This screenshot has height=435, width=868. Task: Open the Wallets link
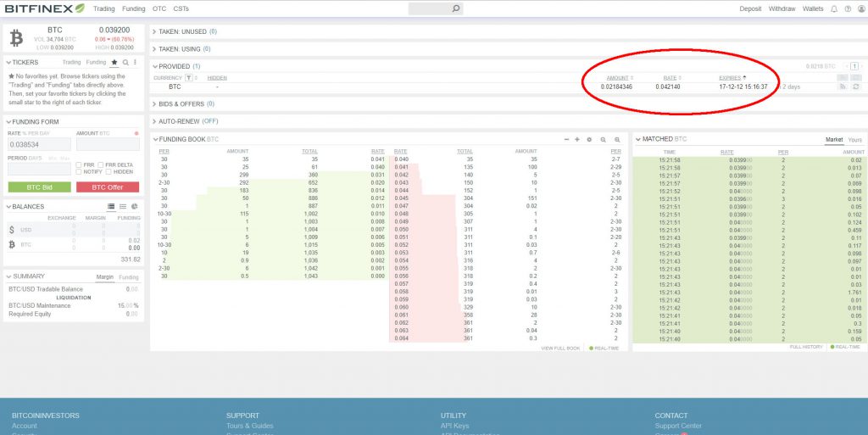pyautogui.click(x=813, y=8)
